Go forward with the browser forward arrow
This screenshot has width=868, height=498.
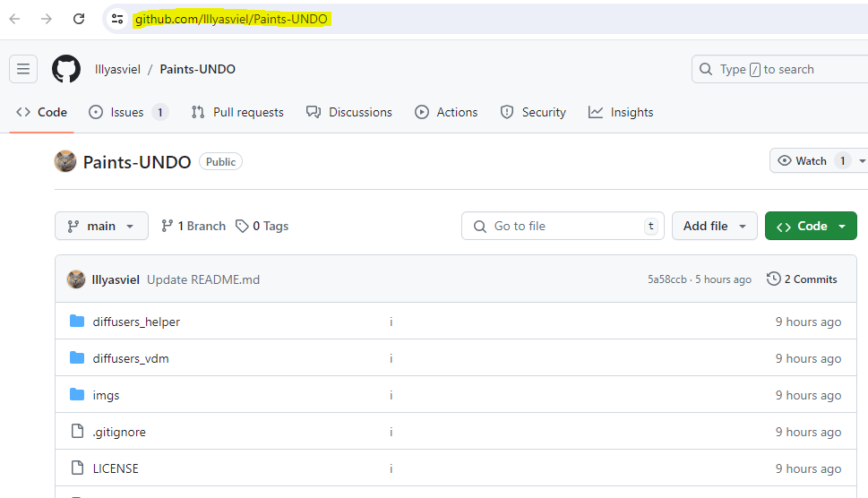[x=47, y=19]
